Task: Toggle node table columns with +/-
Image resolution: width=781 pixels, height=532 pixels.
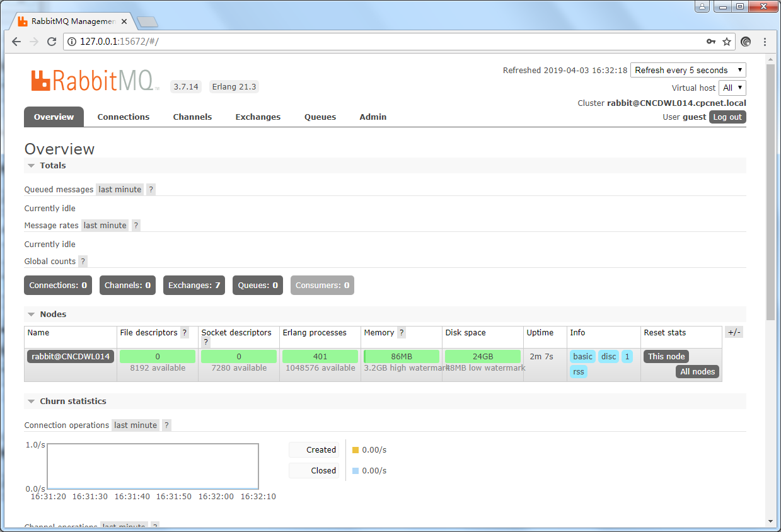Action: (734, 332)
